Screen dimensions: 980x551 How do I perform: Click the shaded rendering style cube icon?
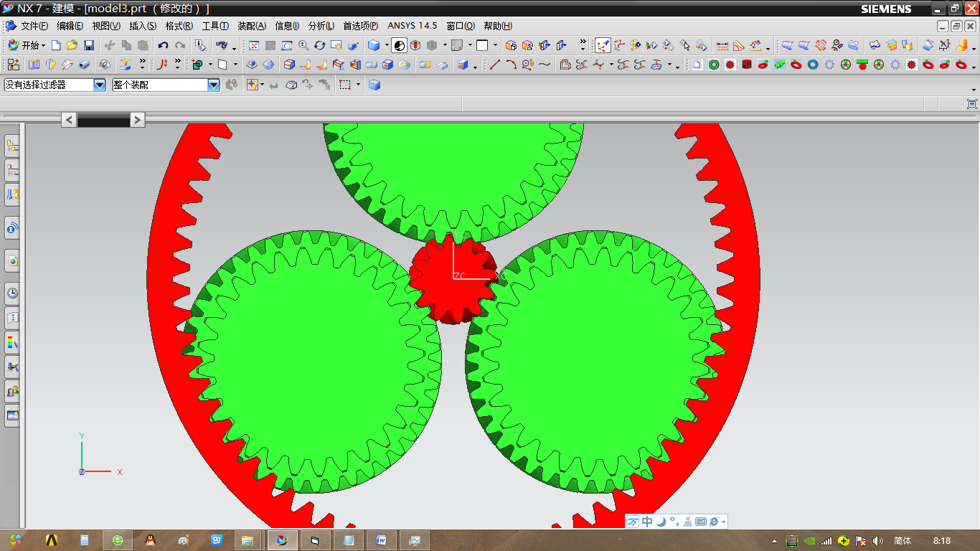pos(374,45)
